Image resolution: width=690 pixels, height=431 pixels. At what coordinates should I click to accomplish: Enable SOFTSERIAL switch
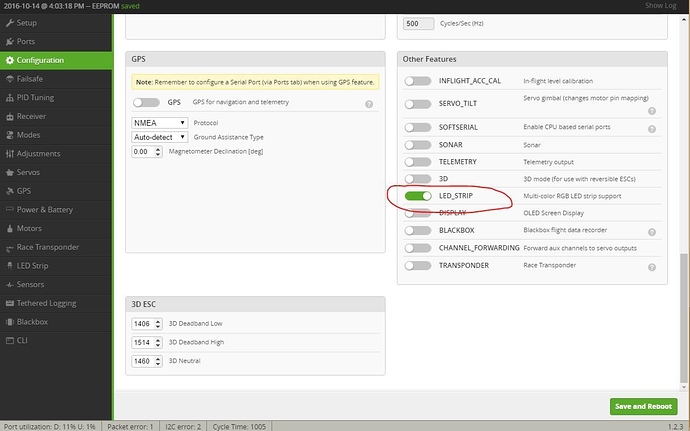click(x=418, y=127)
